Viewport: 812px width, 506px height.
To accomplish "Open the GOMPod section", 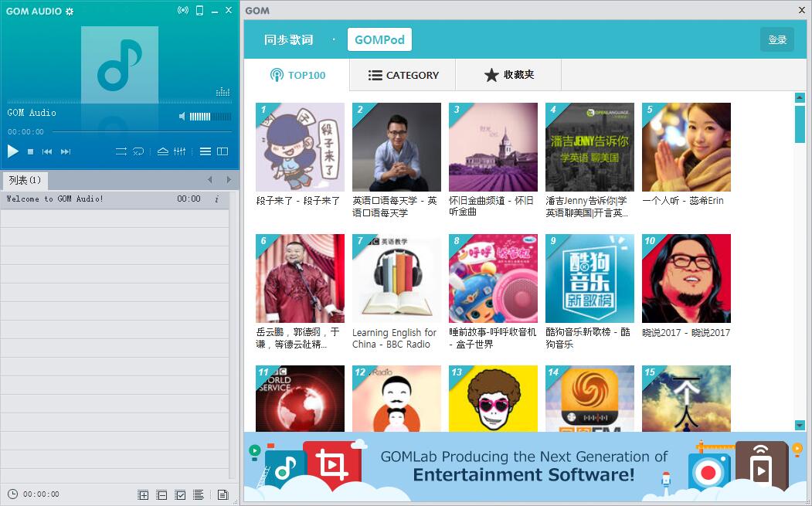I will tap(379, 40).
